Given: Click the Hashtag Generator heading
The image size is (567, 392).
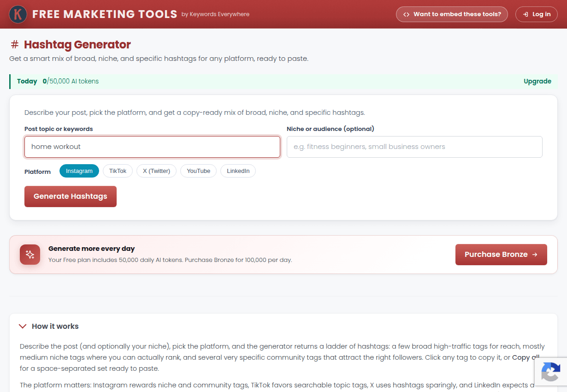Looking at the screenshot, I should (x=77, y=45).
